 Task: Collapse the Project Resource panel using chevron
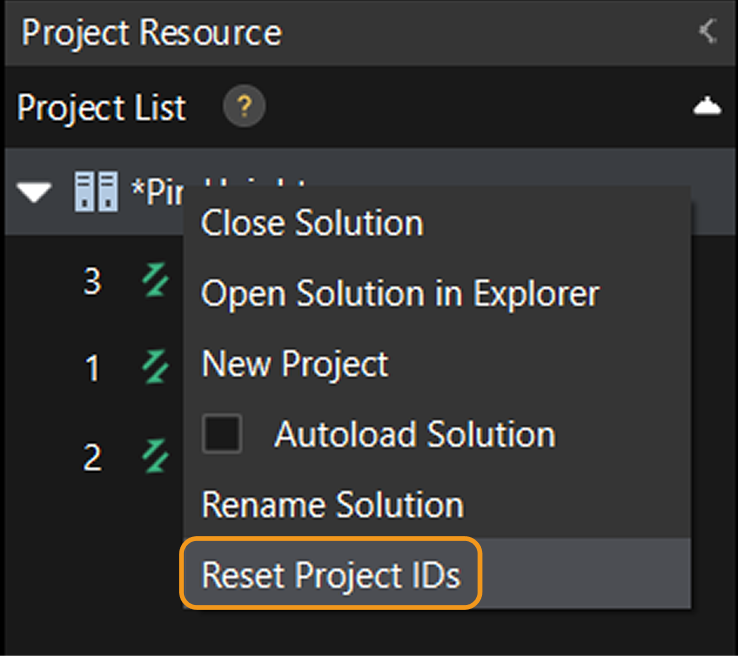click(x=708, y=32)
